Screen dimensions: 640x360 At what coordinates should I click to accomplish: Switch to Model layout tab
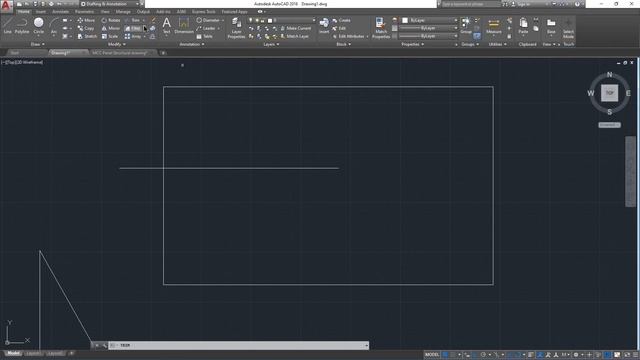(13, 353)
